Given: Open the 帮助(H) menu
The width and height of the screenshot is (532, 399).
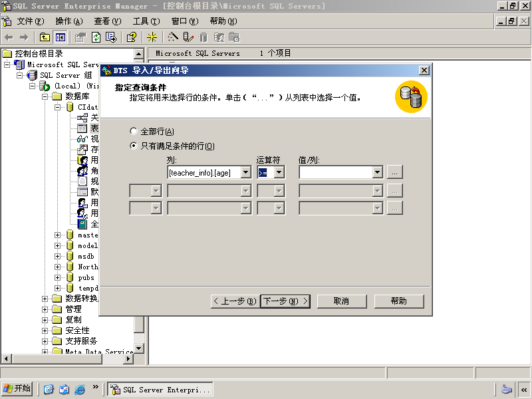Looking at the screenshot, I should [x=223, y=21].
